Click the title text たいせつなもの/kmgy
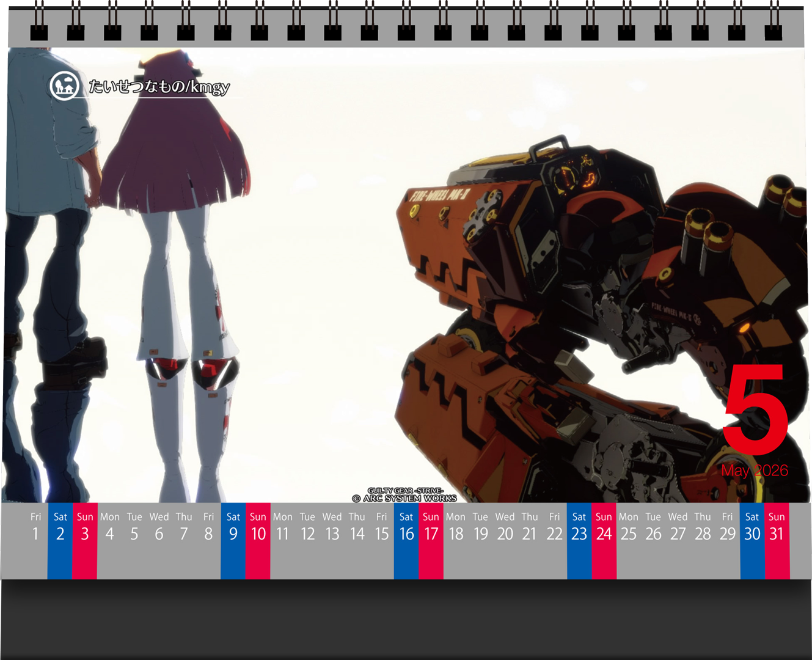Screen dimensions: 812x660 coord(159,87)
